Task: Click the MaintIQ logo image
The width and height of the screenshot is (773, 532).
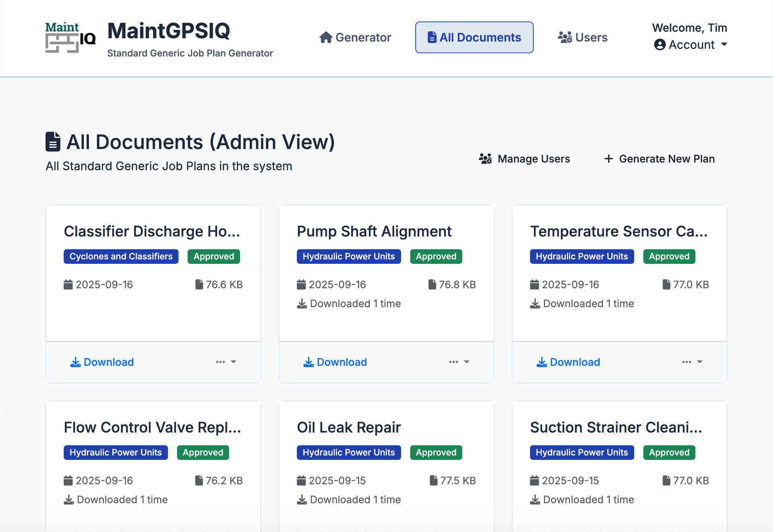Action: pyautogui.click(x=70, y=37)
